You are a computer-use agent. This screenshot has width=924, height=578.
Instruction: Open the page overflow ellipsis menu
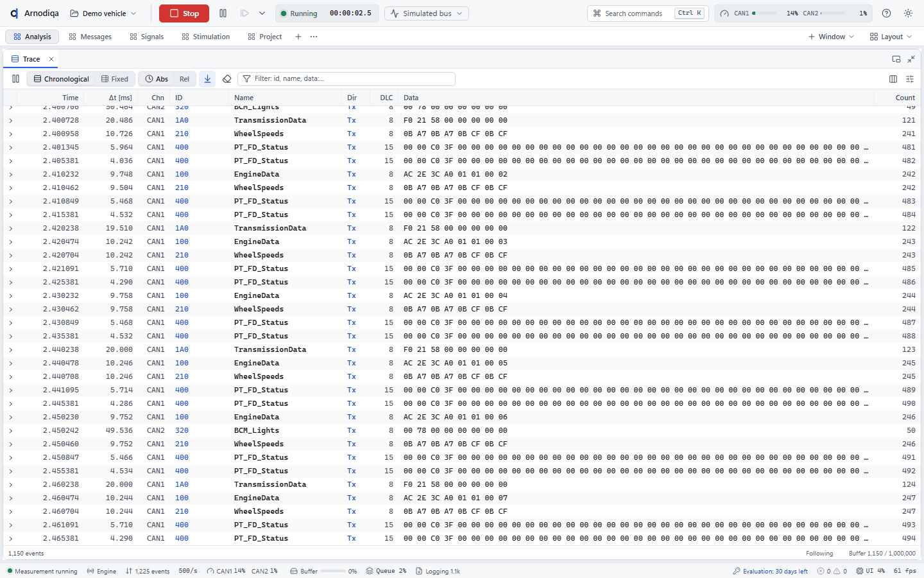click(x=314, y=37)
